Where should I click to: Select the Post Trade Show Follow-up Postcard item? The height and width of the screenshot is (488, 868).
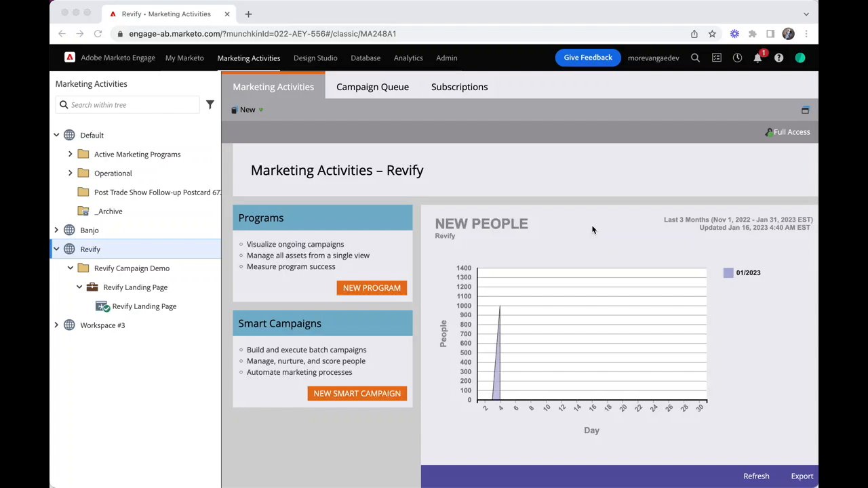click(x=158, y=192)
